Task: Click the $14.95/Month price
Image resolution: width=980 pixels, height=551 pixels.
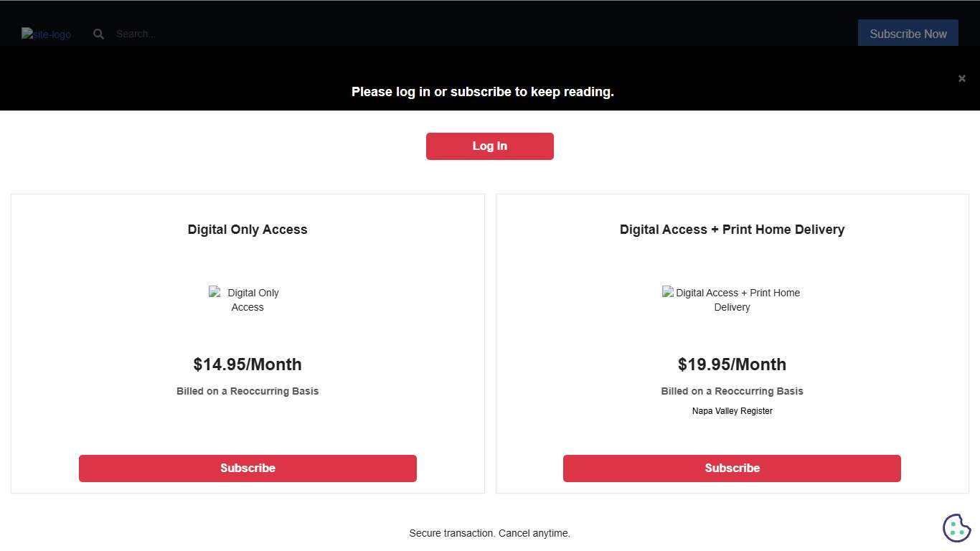Action: [248, 364]
